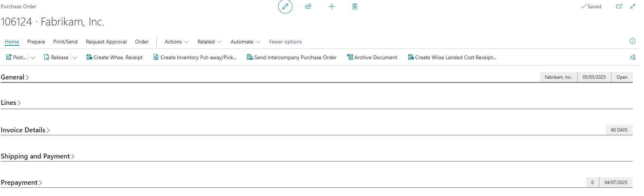Viewport: 644px width, 196px height.
Task: Click the plus icon to create new
Action: (331, 6)
